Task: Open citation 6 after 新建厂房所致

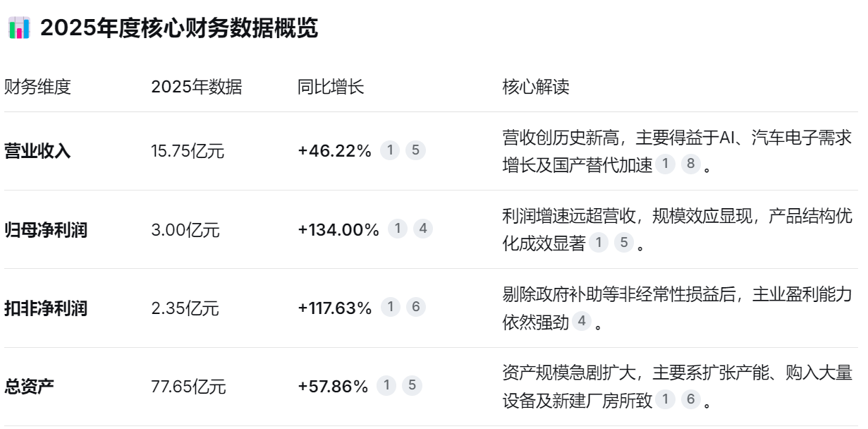Action: pyautogui.click(x=690, y=400)
